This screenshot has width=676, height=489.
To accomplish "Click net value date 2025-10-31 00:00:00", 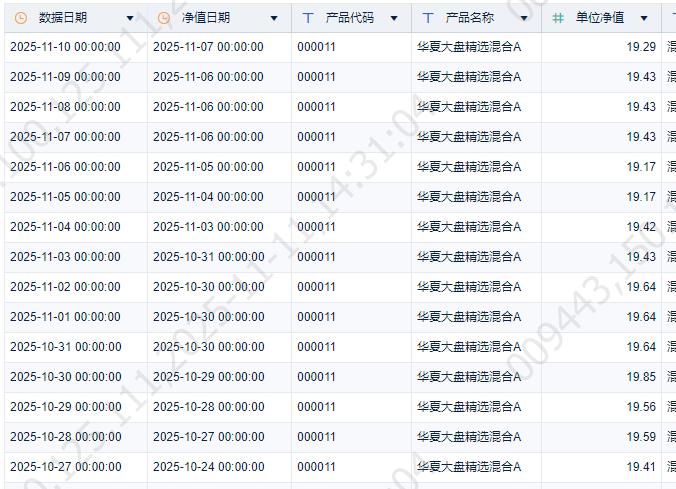I will point(209,257).
